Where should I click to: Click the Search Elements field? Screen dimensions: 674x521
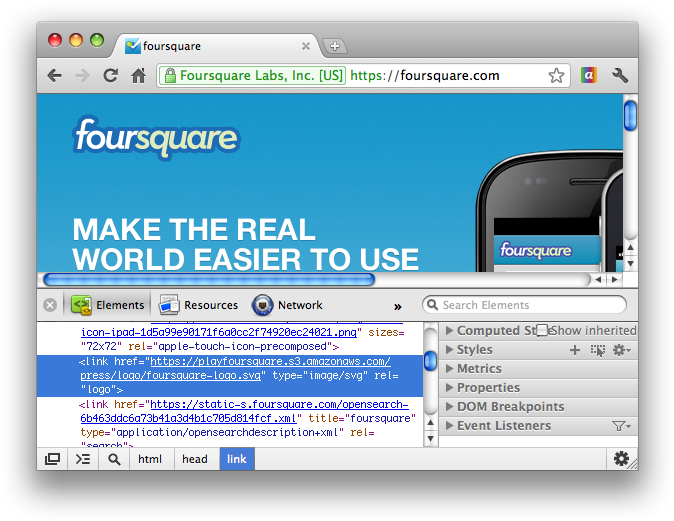click(x=524, y=305)
